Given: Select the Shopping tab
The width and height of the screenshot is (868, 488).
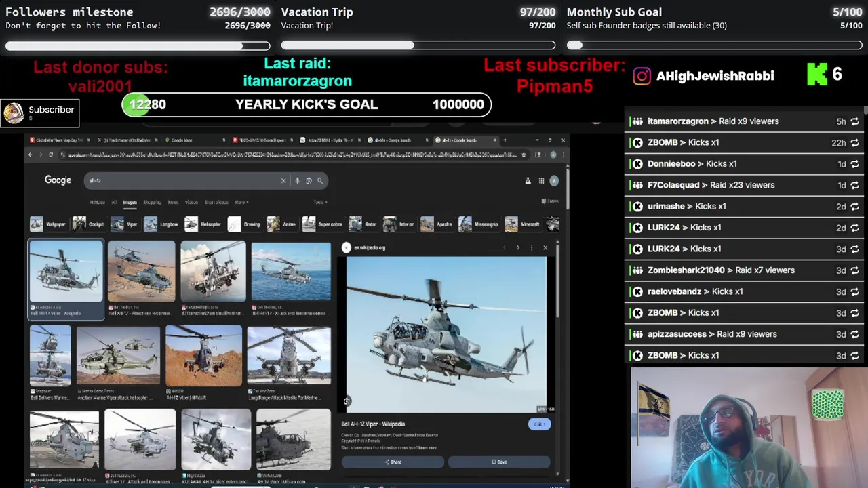Looking at the screenshot, I should click(x=152, y=202).
